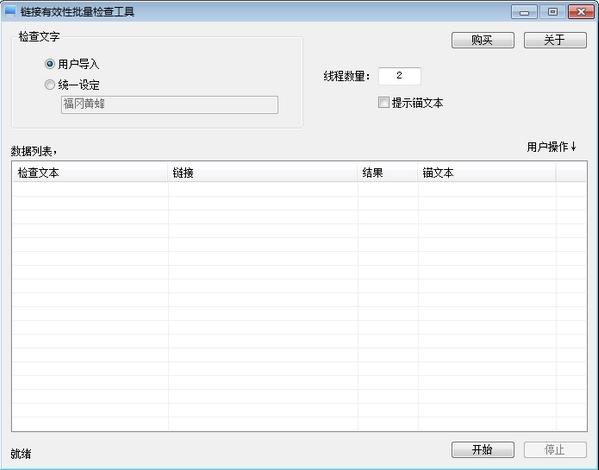Sort by 检查文本 column header

point(90,173)
